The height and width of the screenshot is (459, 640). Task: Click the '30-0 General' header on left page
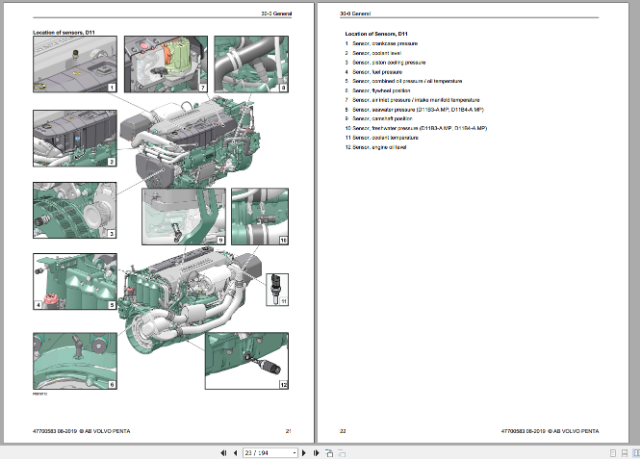(x=276, y=13)
